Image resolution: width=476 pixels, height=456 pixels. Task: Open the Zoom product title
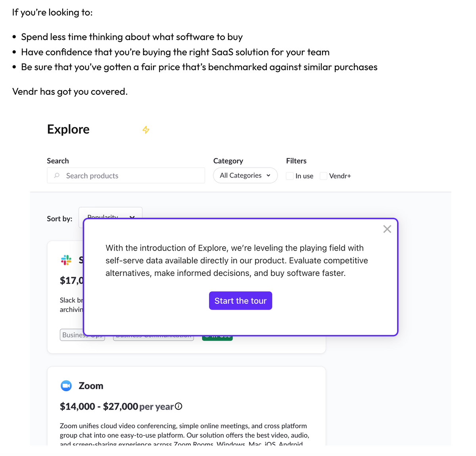coord(91,386)
